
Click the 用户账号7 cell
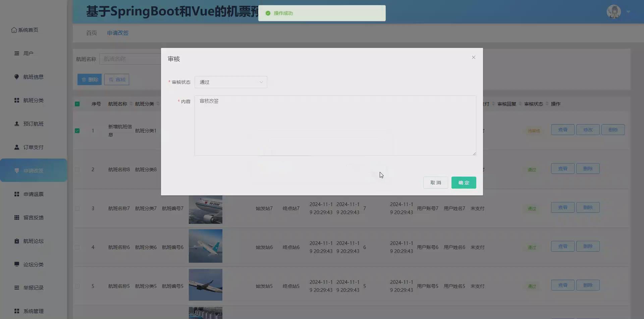tap(428, 208)
